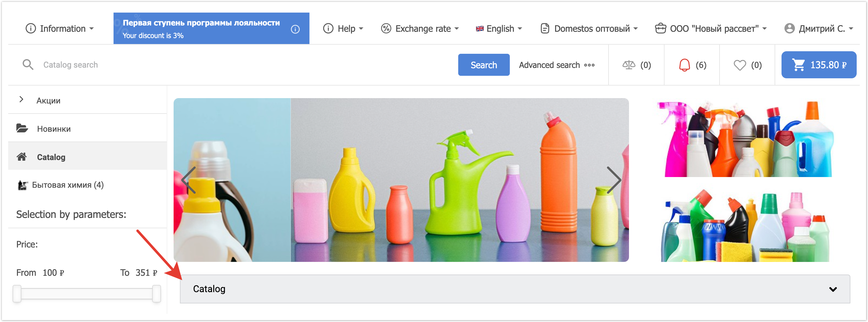The width and height of the screenshot is (868, 322).
Task: Show previous banner slide arrow
Action: pyautogui.click(x=189, y=180)
